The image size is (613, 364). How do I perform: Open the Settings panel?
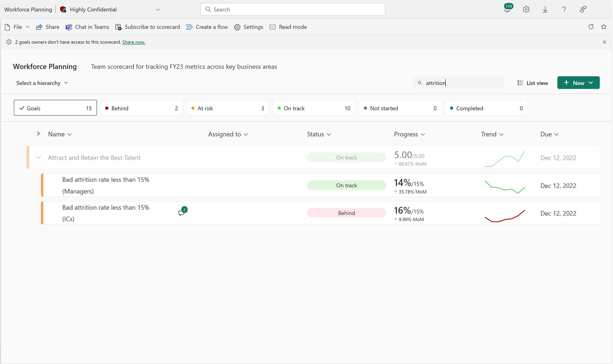click(249, 26)
